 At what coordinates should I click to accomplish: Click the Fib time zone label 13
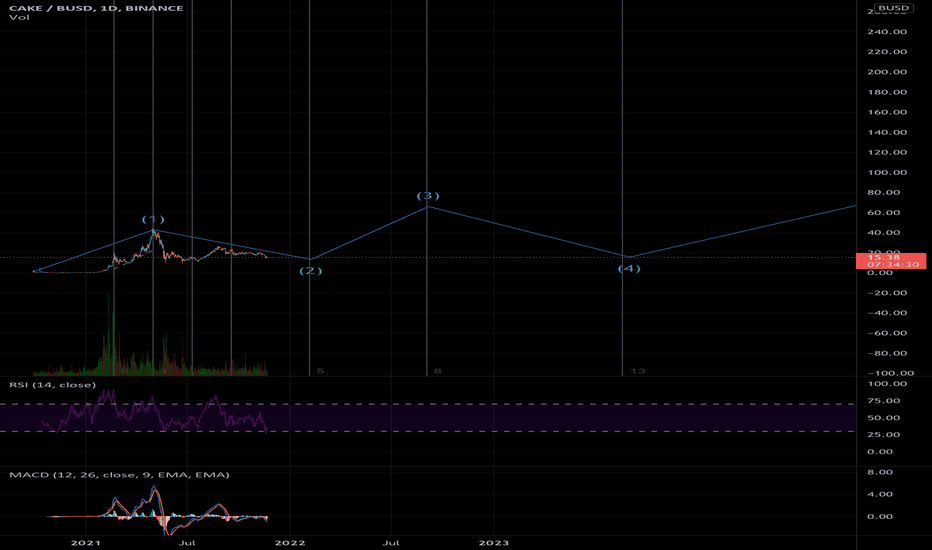[x=638, y=371]
